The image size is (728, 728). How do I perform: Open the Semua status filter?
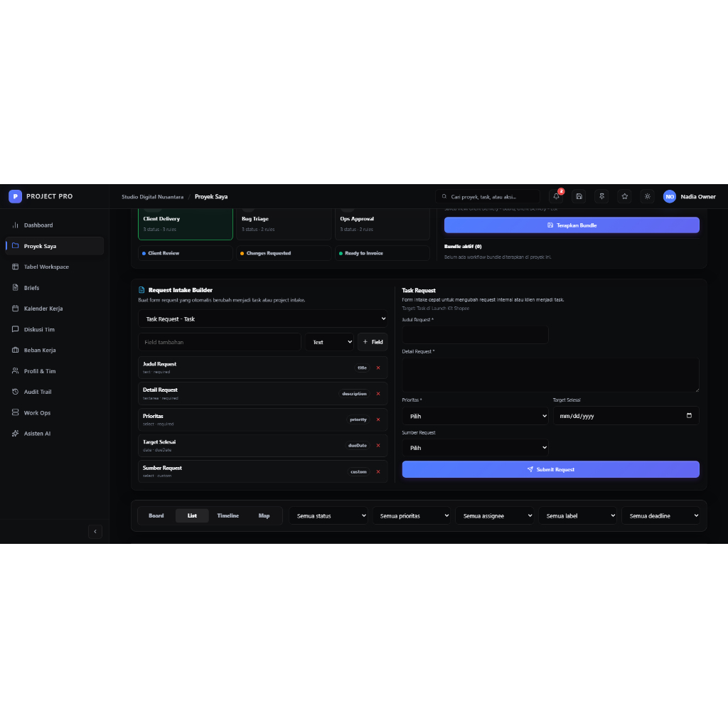(x=328, y=516)
